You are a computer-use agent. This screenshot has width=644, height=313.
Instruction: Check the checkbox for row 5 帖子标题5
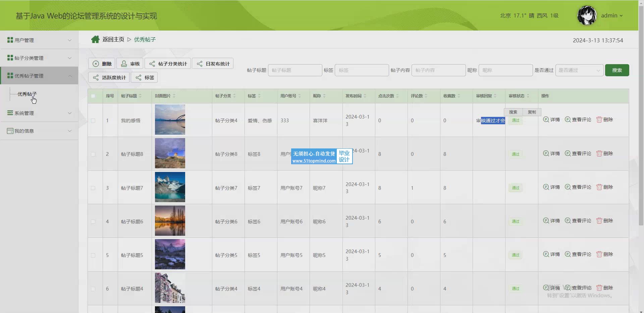pos(93,255)
